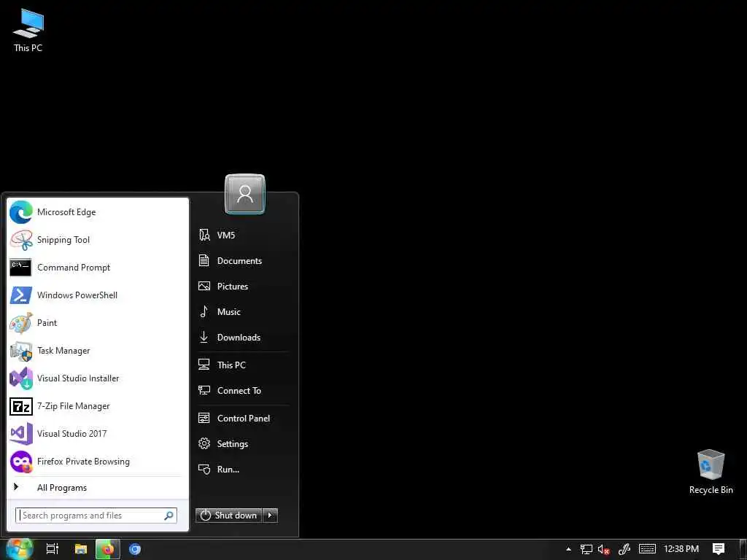Image resolution: width=747 pixels, height=560 pixels.
Task: Select the Recycle Bin desktop icon
Action: tap(711, 472)
